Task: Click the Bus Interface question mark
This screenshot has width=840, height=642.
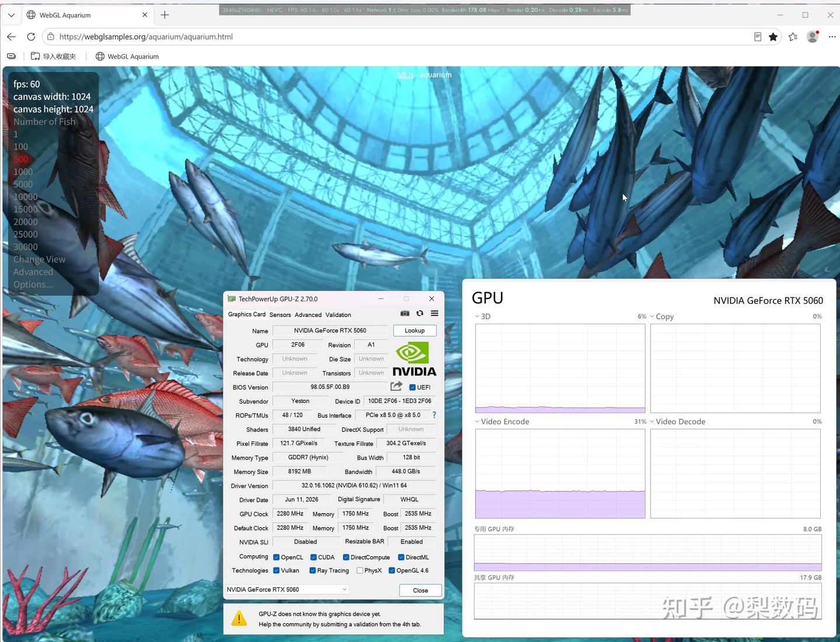Action: tap(434, 415)
